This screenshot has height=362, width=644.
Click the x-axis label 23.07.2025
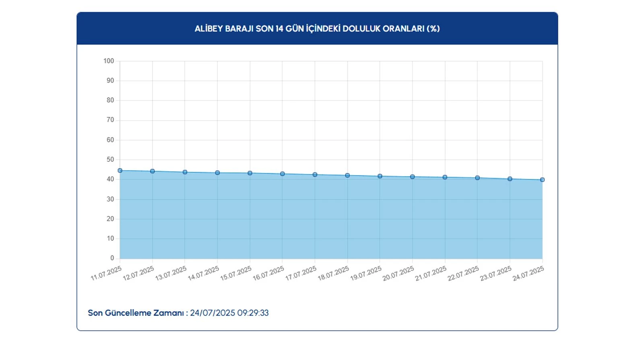(496, 274)
